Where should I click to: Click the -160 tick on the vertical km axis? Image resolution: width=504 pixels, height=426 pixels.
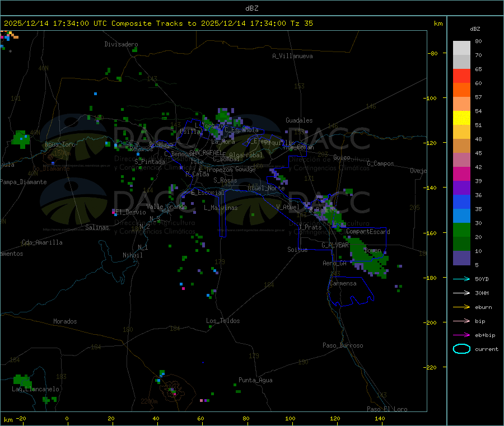pos(431,233)
